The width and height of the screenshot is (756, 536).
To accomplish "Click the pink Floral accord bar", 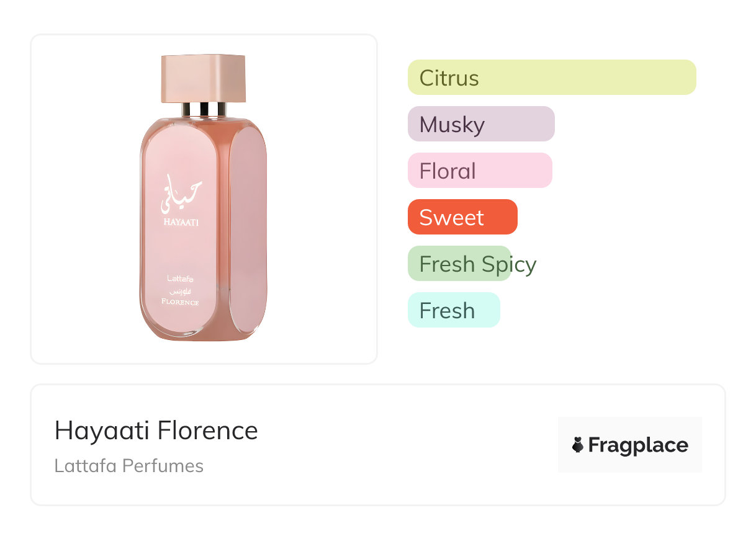I will coord(479,171).
